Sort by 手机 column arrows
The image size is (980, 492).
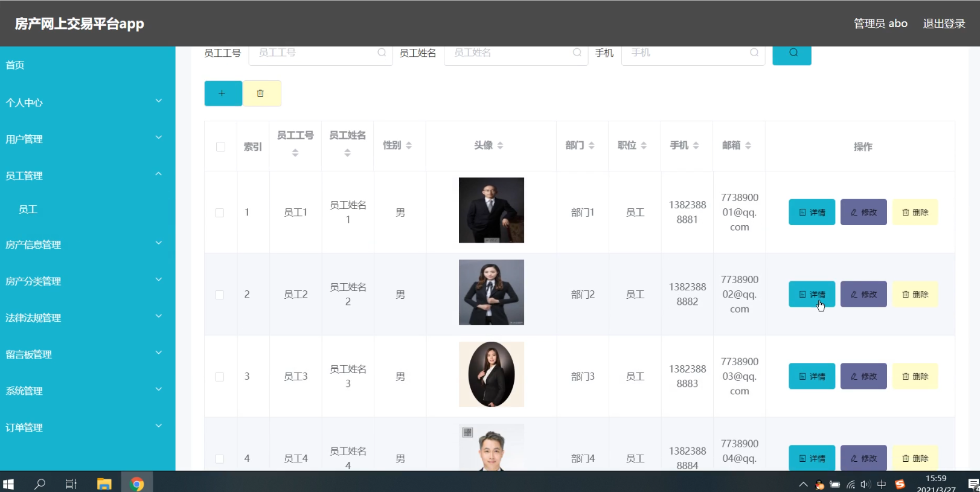point(696,145)
